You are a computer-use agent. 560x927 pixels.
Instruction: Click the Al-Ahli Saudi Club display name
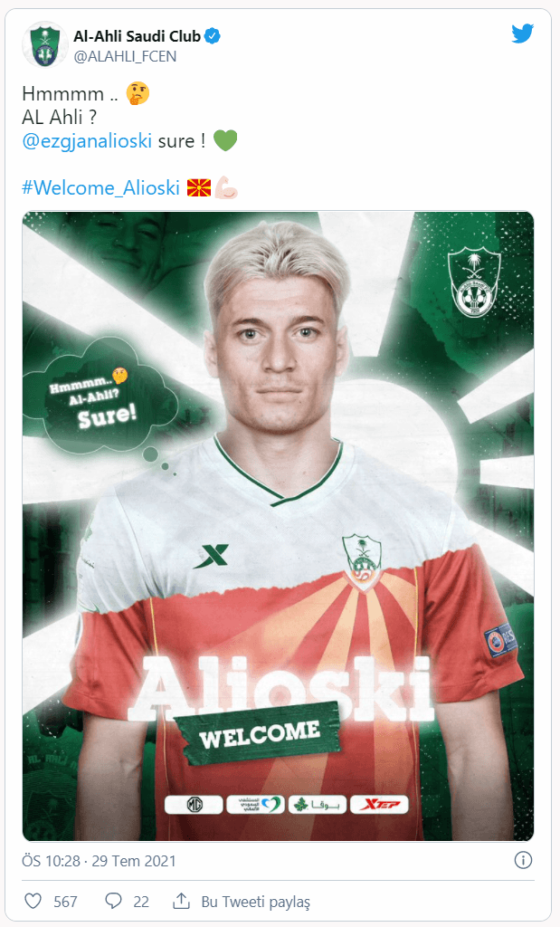tap(137, 36)
